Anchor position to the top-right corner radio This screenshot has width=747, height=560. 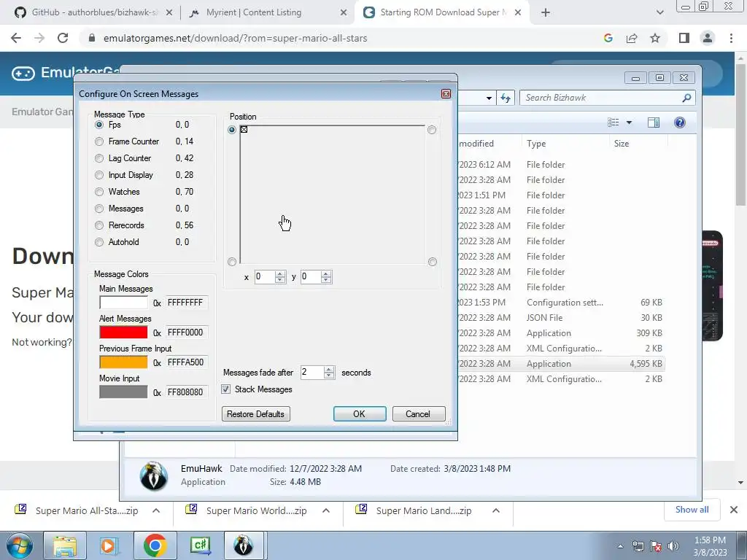[432, 130]
